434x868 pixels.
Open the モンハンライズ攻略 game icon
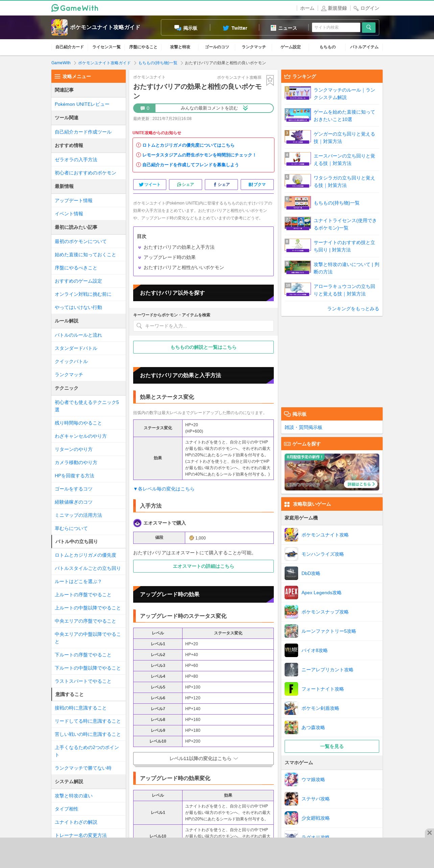(x=291, y=554)
